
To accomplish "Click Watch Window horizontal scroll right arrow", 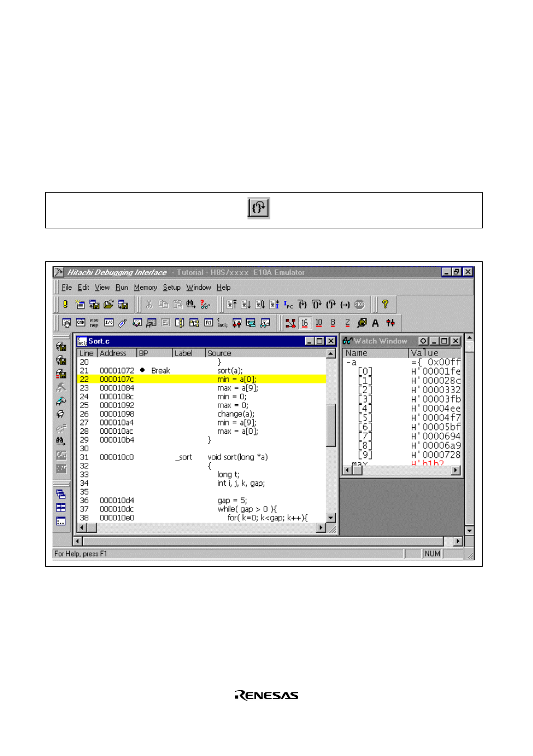I will [456, 471].
